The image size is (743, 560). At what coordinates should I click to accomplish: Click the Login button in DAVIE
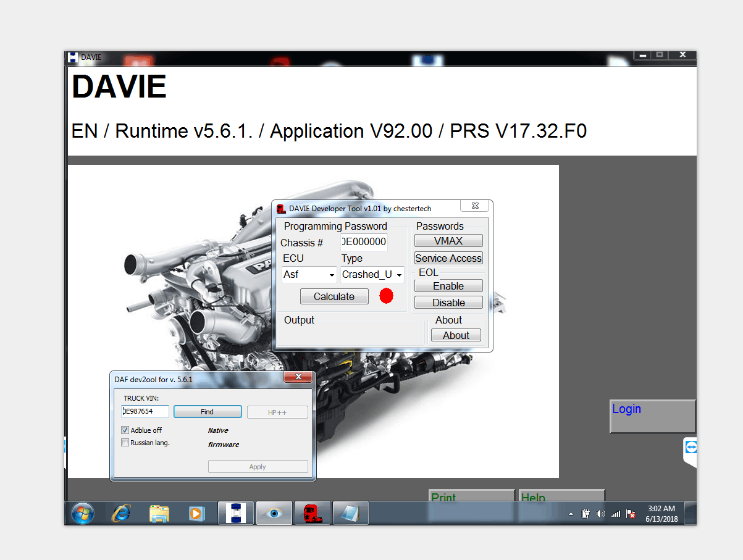click(652, 417)
